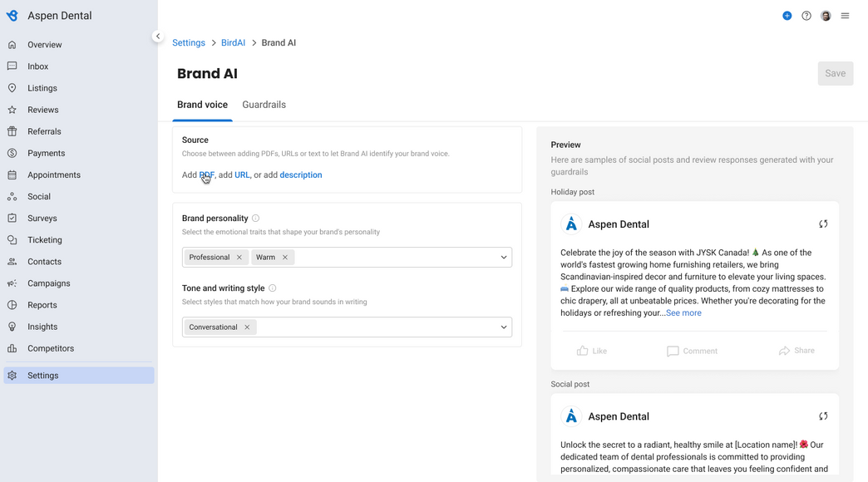Click the Tone and writing style info icon
The width and height of the screenshot is (868, 482).
point(272,288)
